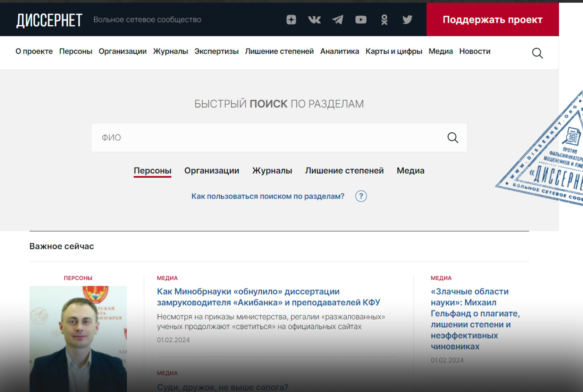This screenshot has height=392, width=583.
Task: Open the person's photo thumbnail
Action: tap(78, 339)
